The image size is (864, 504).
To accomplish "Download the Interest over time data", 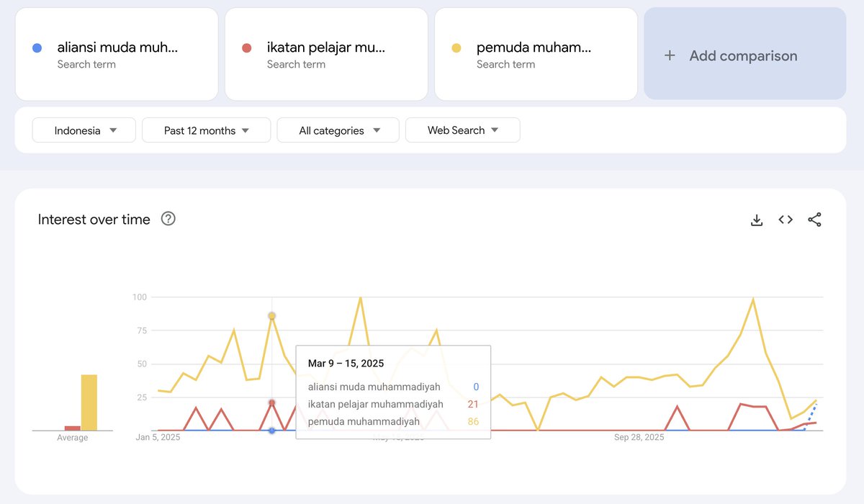I will [x=756, y=220].
